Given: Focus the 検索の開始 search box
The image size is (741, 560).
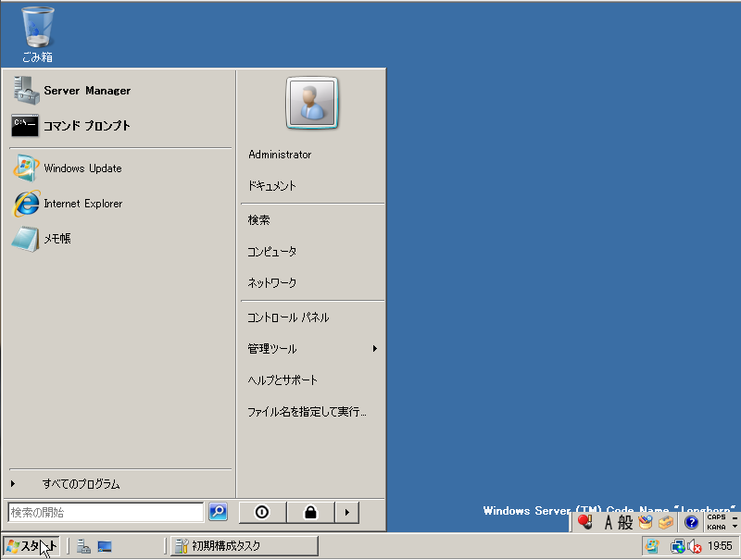Looking at the screenshot, I should [106, 512].
